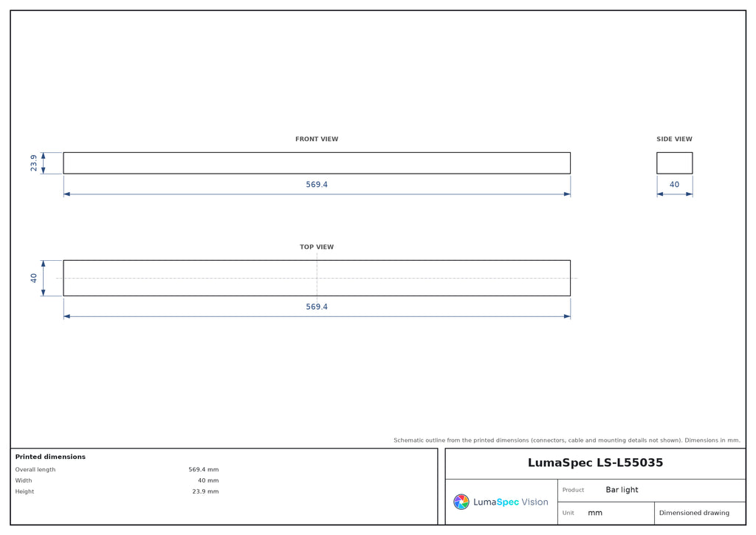
Task: Select the Overall length row value 569.4 mm
Action: coord(204,469)
